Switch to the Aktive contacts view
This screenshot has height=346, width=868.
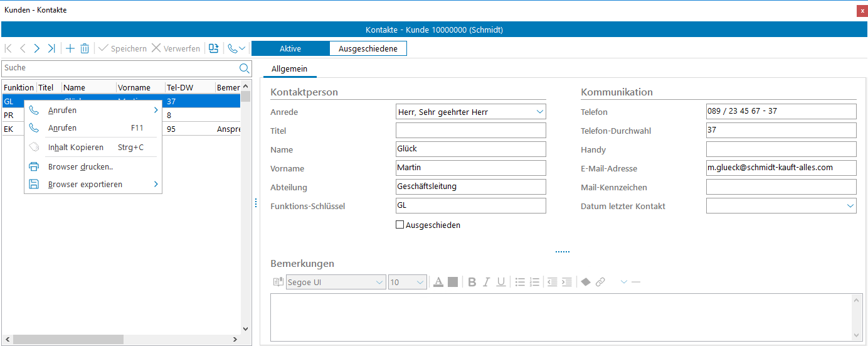click(x=290, y=48)
